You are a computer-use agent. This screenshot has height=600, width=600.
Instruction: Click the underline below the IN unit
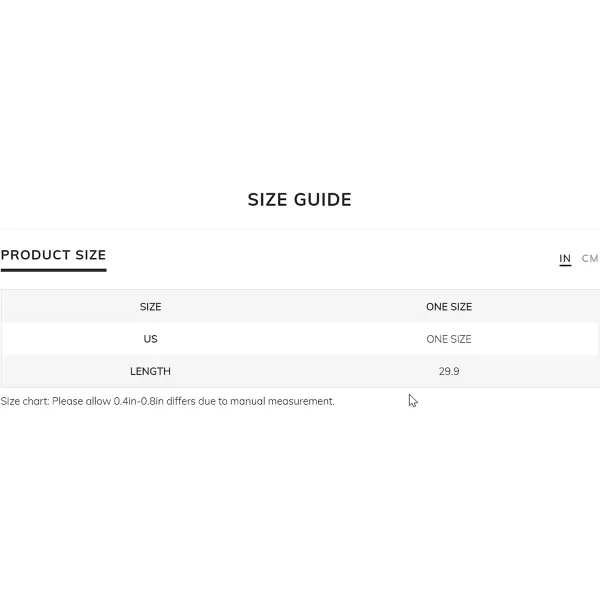565,265
